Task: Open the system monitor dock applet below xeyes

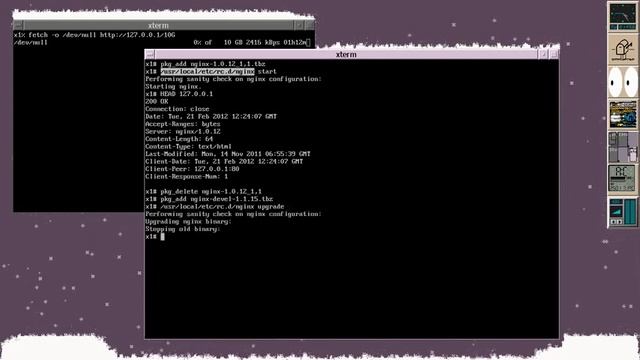Action: 622,114
